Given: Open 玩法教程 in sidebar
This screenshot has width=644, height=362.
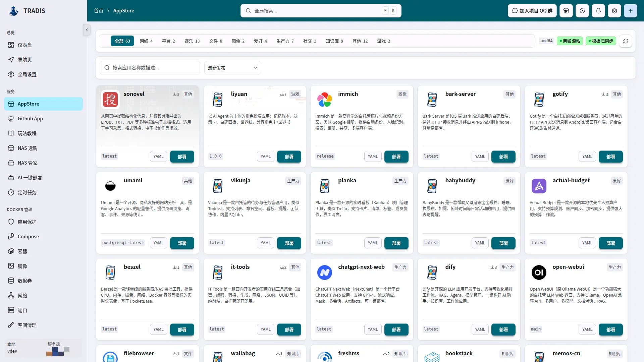Looking at the screenshot, I should coord(43,133).
